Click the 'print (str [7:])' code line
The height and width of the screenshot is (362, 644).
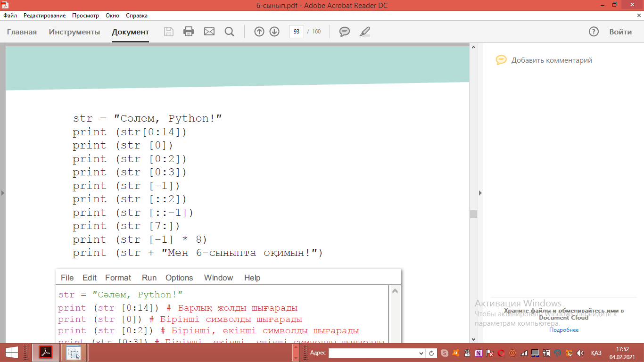[x=126, y=226]
